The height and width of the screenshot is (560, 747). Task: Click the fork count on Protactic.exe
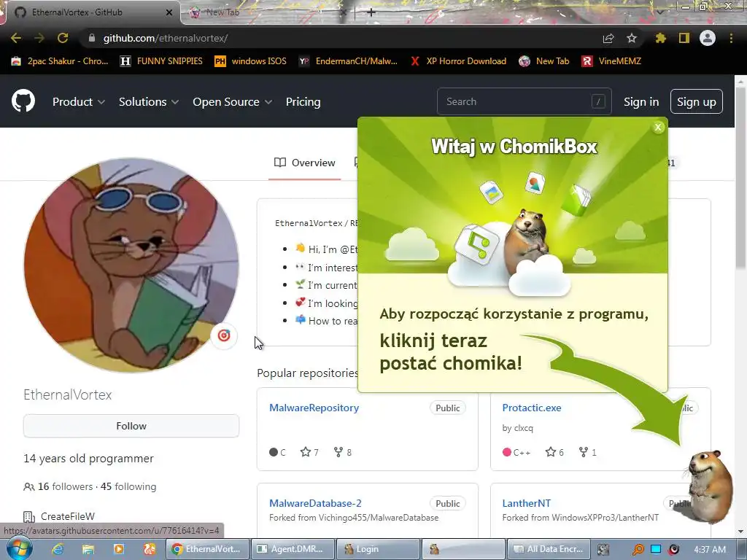click(588, 452)
